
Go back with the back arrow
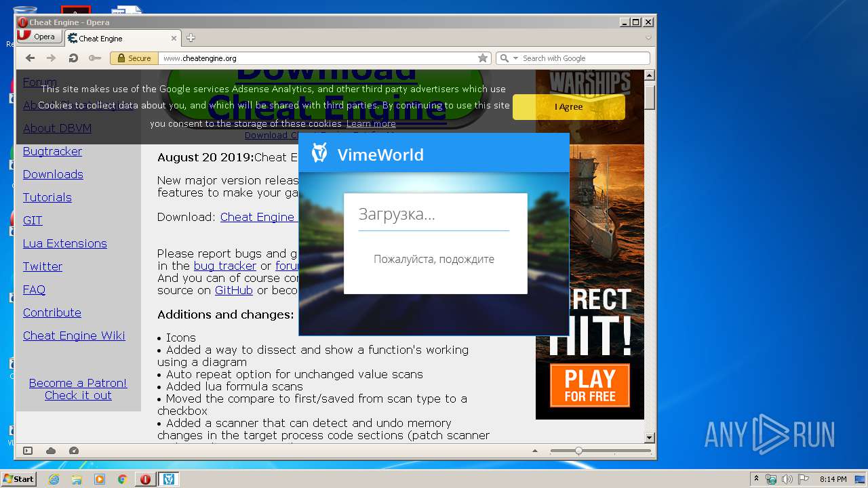pyautogui.click(x=30, y=58)
